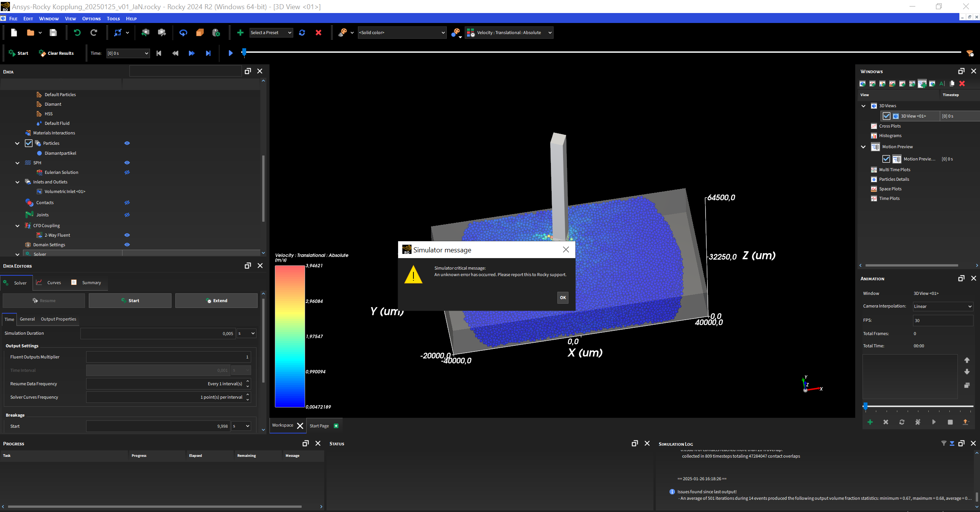The image size is (980, 512).
Task: Open the Time [0] 0 s dropdown
Action: tap(128, 53)
